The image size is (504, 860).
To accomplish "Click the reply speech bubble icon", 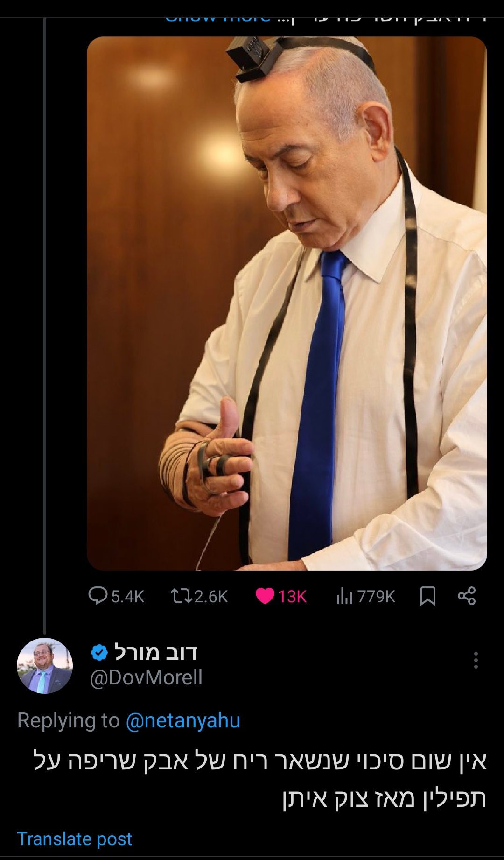I will (98, 596).
